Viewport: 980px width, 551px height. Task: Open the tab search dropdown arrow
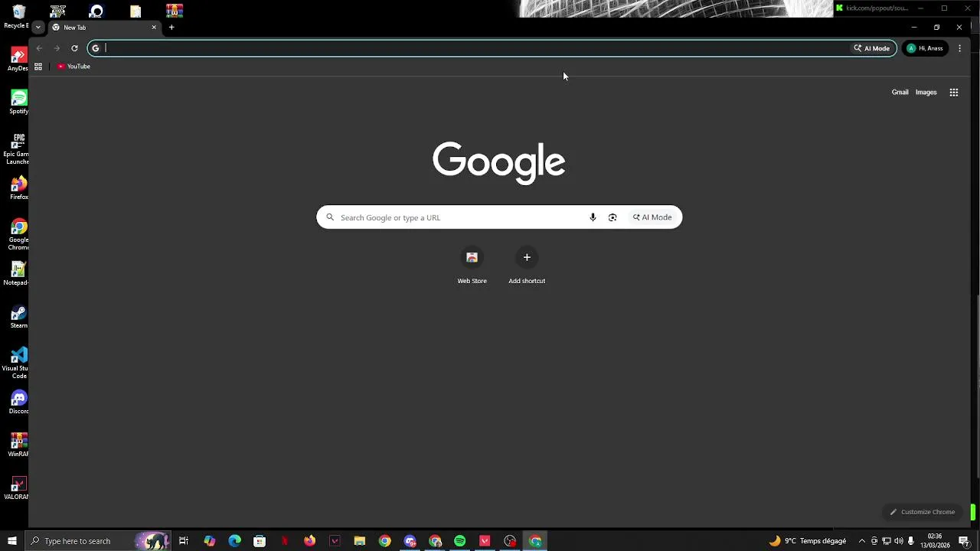click(x=38, y=28)
